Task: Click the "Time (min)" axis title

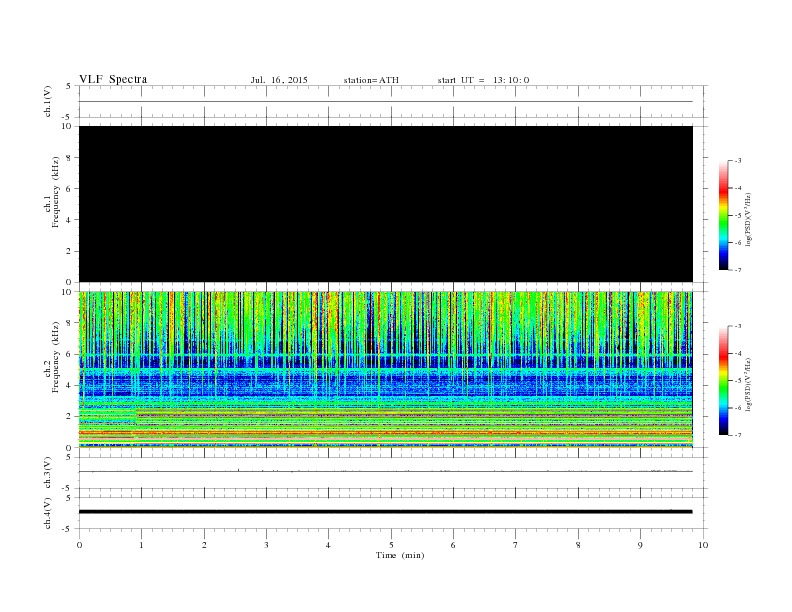Action: (x=400, y=555)
